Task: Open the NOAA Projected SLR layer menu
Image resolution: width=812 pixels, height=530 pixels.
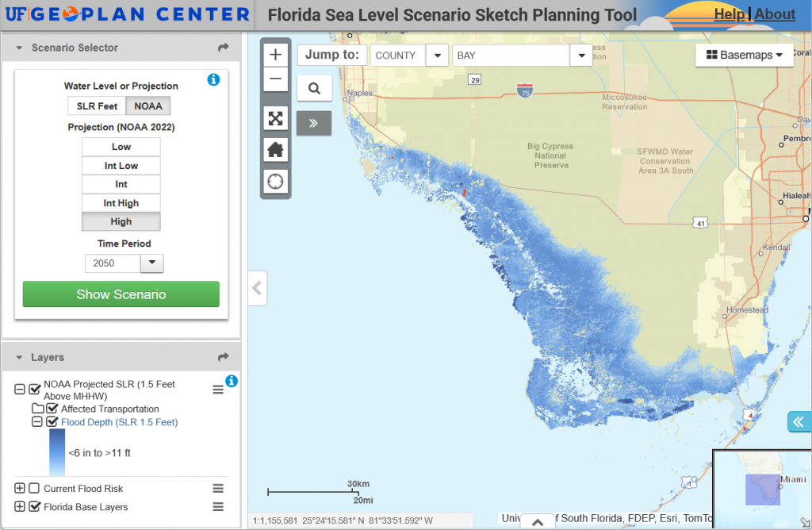Action: [x=218, y=390]
